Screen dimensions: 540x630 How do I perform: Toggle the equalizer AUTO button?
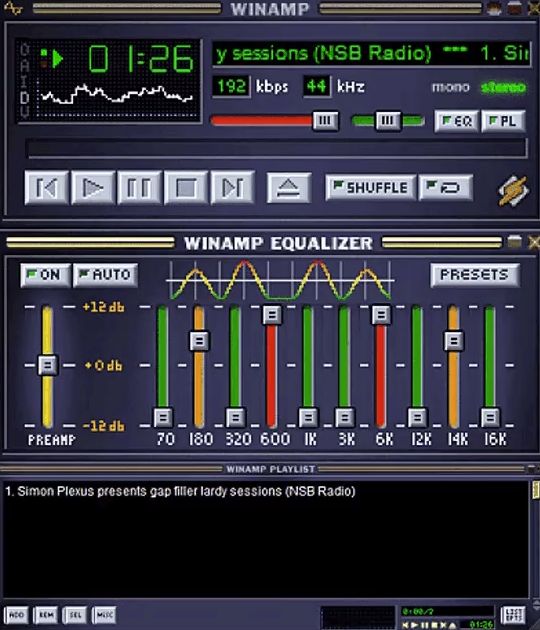[x=105, y=275]
